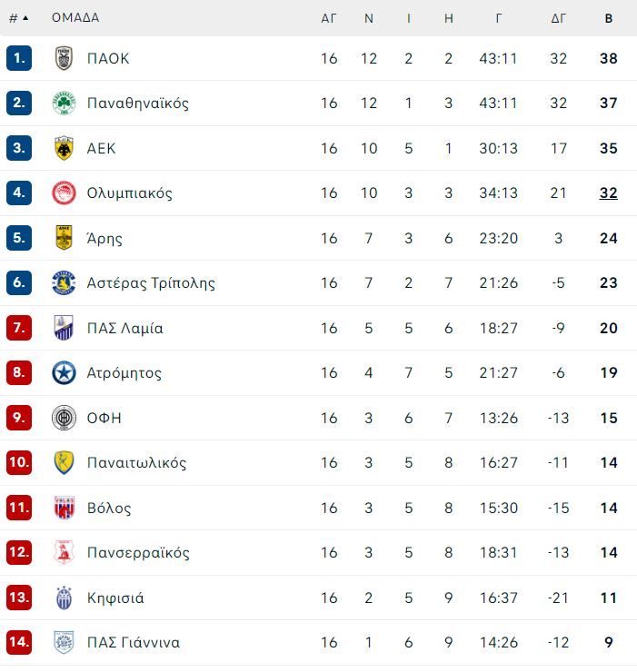Select the ΑΓ matches played header
This screenshot has height=672, width=637.
click(329, 18)
